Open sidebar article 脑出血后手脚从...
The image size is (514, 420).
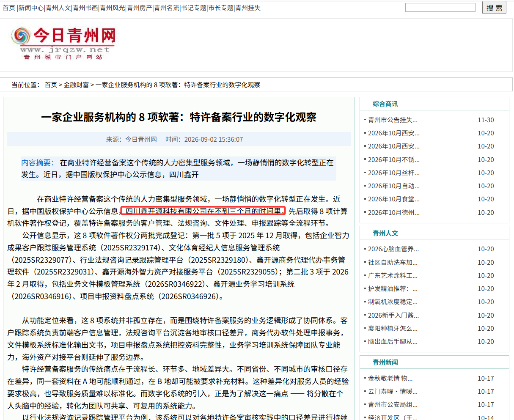tap(393, 341)
